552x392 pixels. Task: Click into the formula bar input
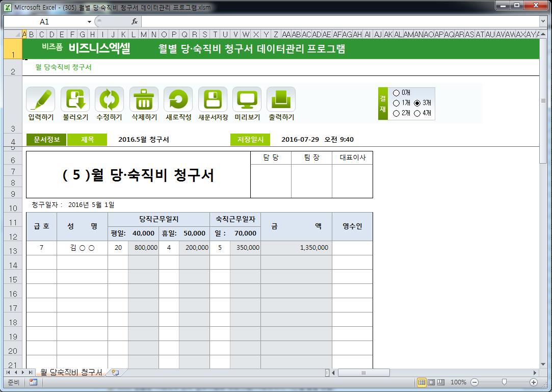[340, 21]
